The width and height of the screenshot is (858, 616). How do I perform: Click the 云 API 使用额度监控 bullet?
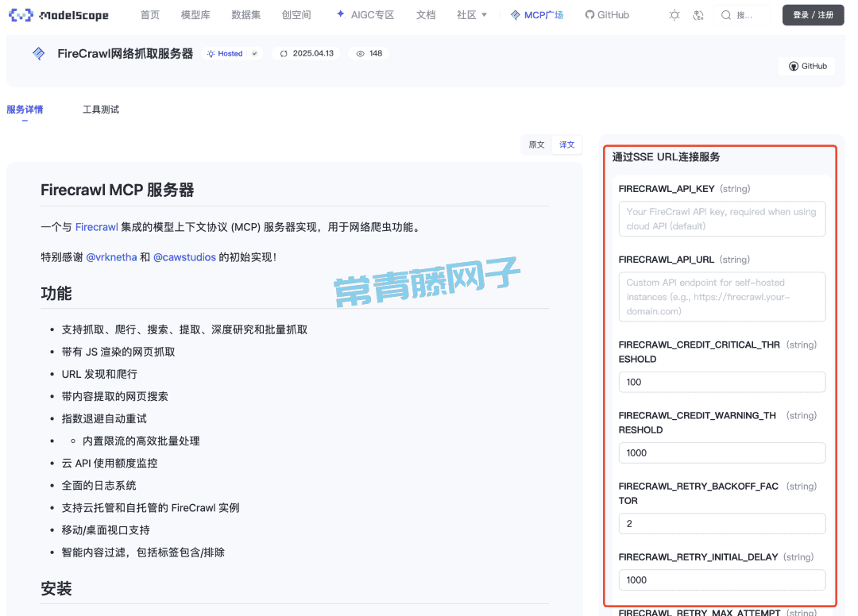(110, 464)
